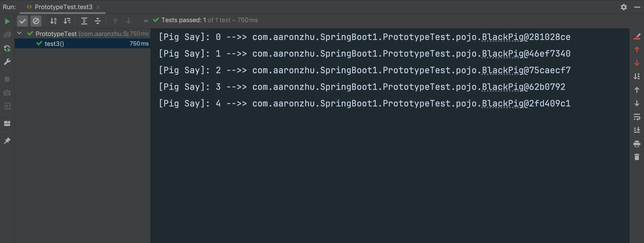Collapse all nodes in the test tree
Viewport: 644px width, 243px height.
click(98, 21)
